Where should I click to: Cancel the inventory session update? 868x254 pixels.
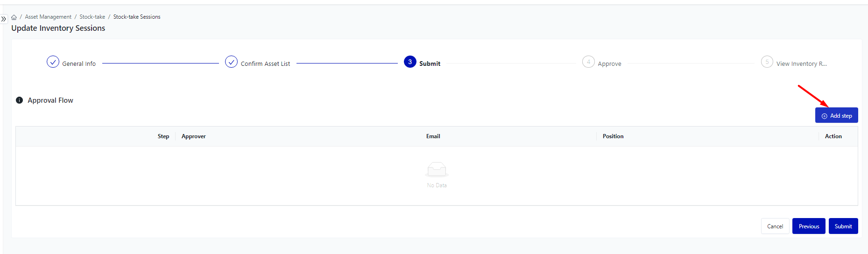(x=775, y=226)
